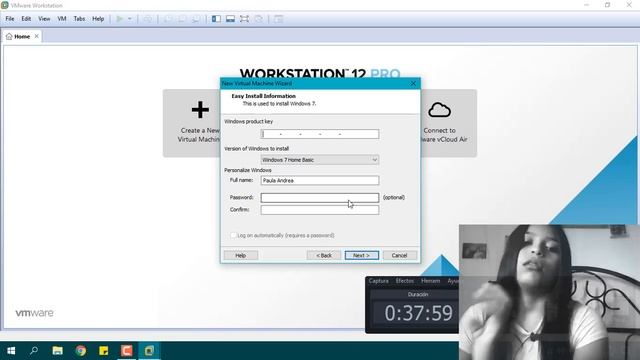The height and width of the screenshot is (360, 640).
Task: Click the green Power On play icon
Action: pyautogui.click(x=120, y=19)
